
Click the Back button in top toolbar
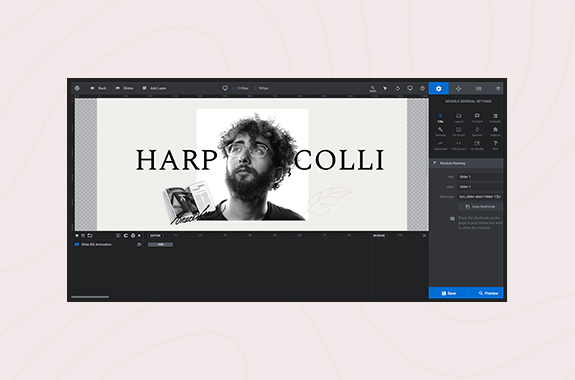pos(98,88)
